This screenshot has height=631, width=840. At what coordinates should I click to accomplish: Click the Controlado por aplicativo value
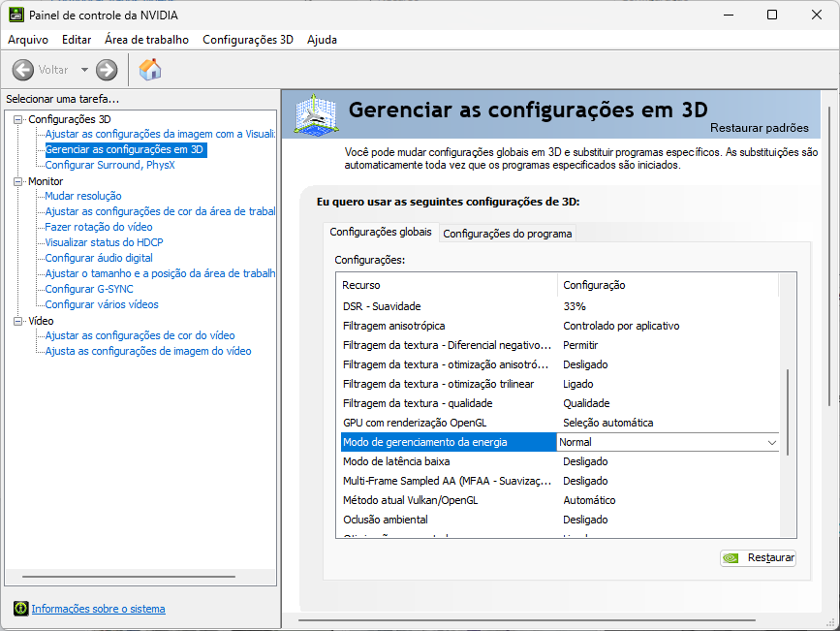(621, 326)
